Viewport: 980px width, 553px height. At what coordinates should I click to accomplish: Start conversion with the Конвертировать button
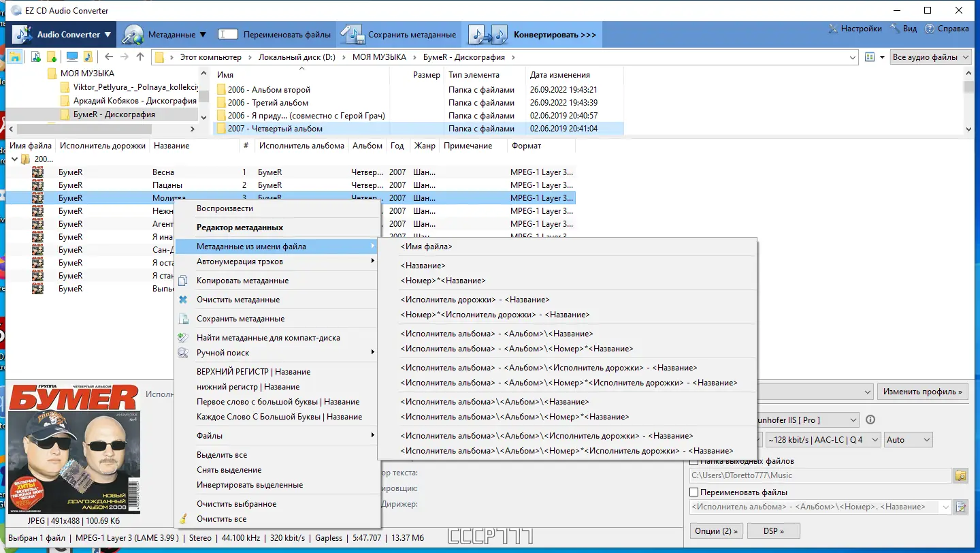pos(532,34)
